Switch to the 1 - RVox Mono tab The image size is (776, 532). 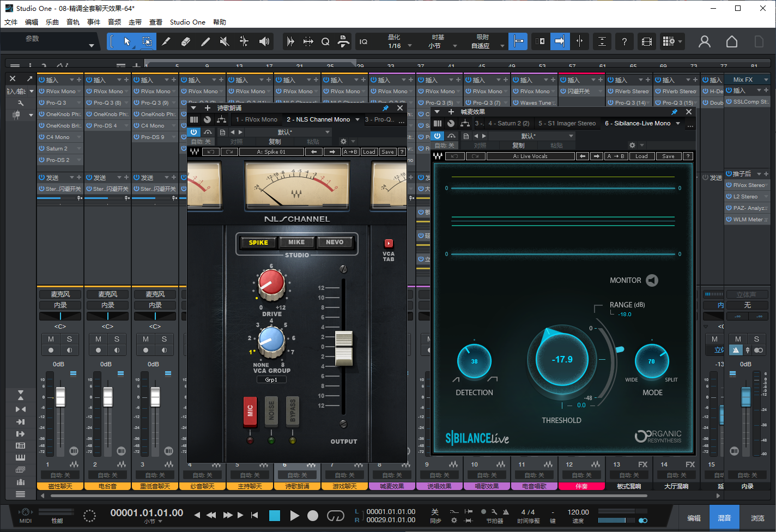click(256, 119)
